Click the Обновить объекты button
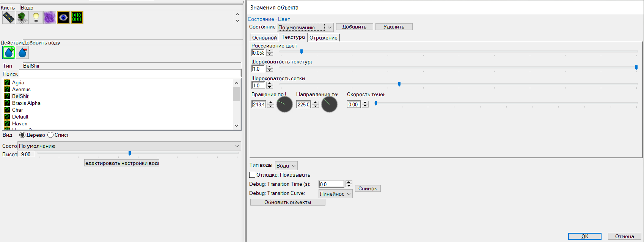The width and height of the screenshot is (644, 242). [x=287, y=202]
